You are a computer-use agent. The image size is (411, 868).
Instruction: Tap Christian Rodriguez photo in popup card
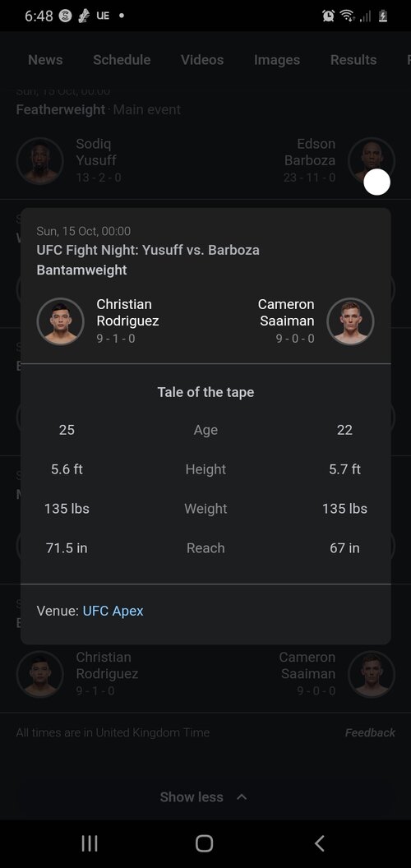[x=60, y=321]
